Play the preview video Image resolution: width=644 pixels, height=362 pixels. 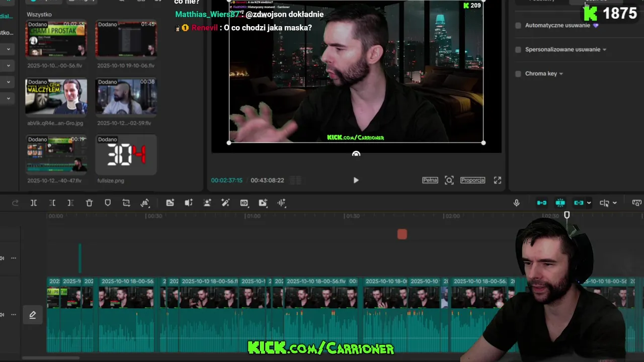pyautogui.click(x=356, y=180)
